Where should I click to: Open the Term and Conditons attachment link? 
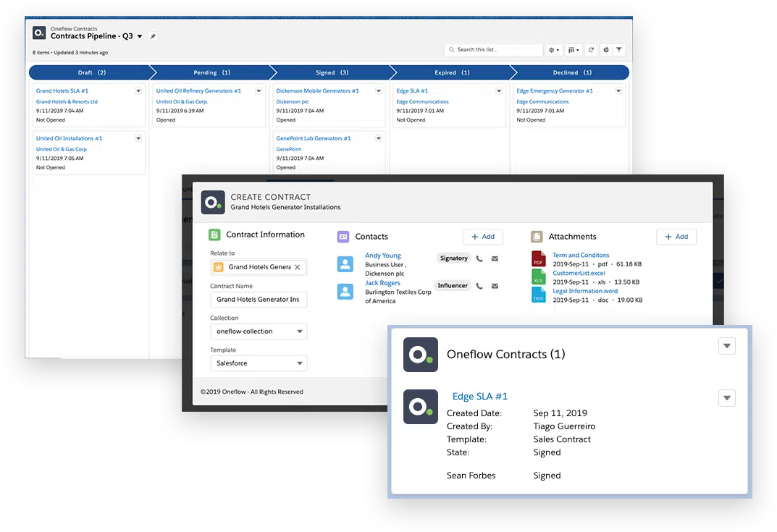coord(581,255)
